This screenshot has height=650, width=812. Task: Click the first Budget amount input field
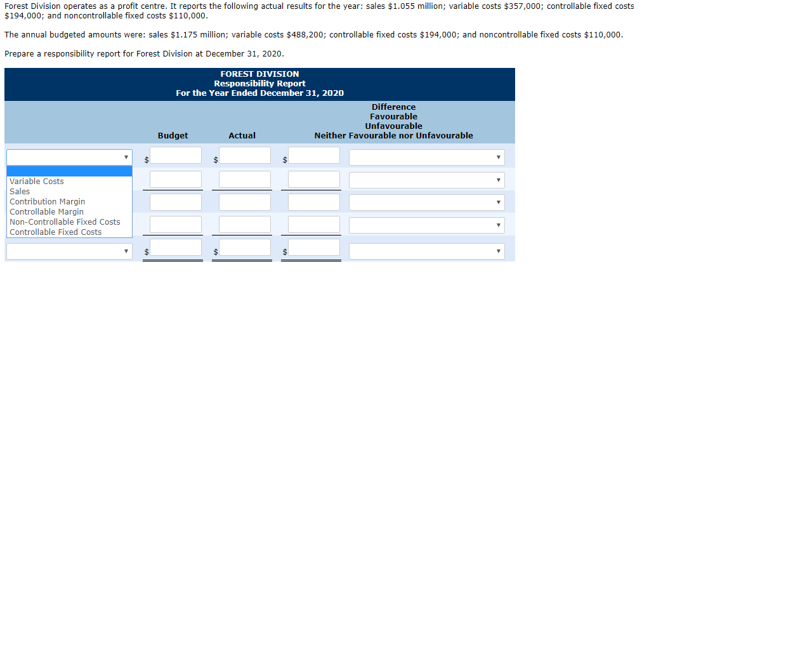click(x=175, y=155)
